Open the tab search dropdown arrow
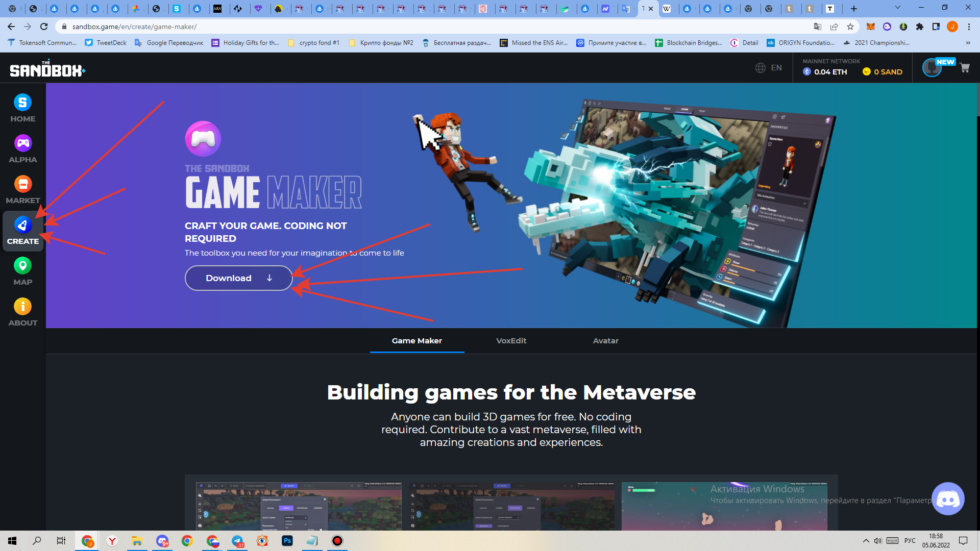Image resolution: width=980 pixels, height=551 pixels. (898, 8)
